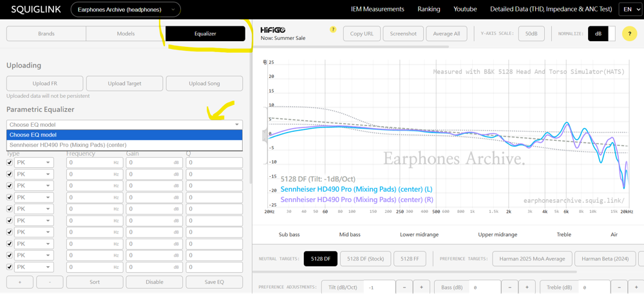The width and height of the screenshot is (644, 294).
Task: Click the Disable EQ button
Action: pos(155,282)
